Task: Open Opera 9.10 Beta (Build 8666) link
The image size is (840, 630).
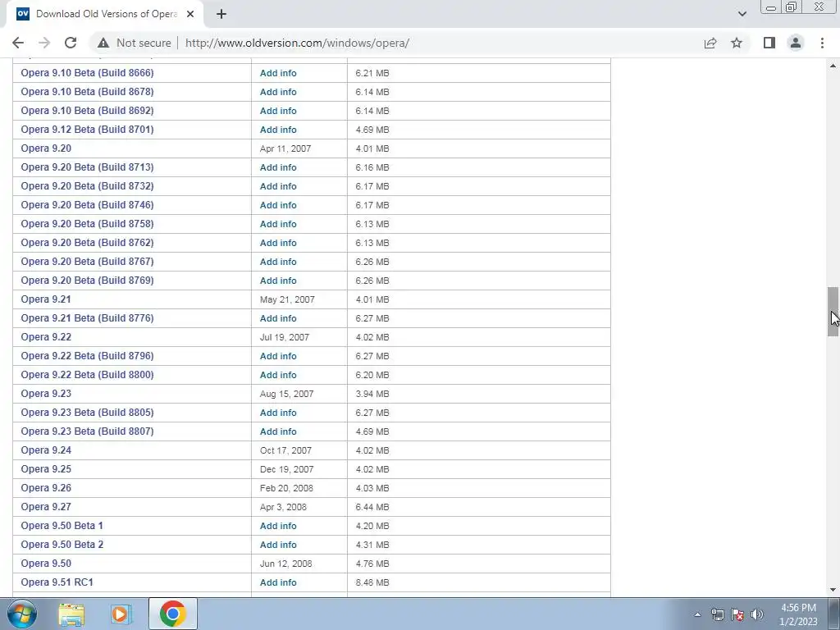Action: [87, 73]
